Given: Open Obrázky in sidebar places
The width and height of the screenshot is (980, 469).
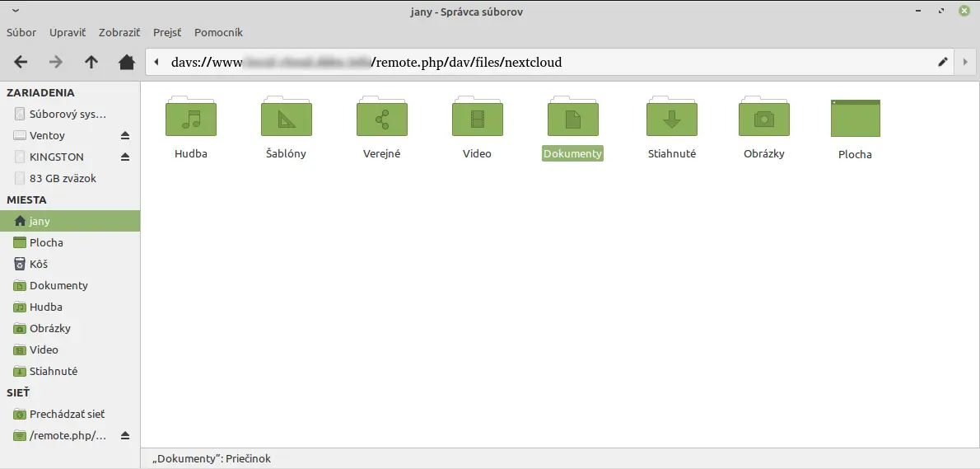Looking at the screenshot, I should point(70,328).
